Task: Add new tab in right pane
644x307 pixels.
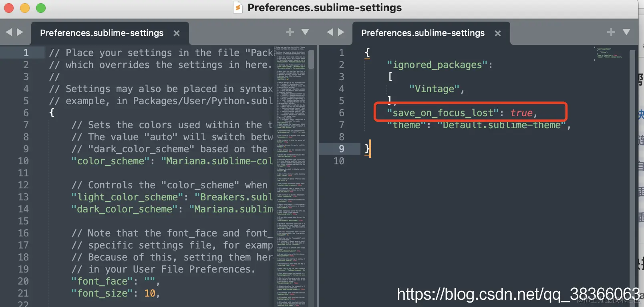Action: pos(611,32)
